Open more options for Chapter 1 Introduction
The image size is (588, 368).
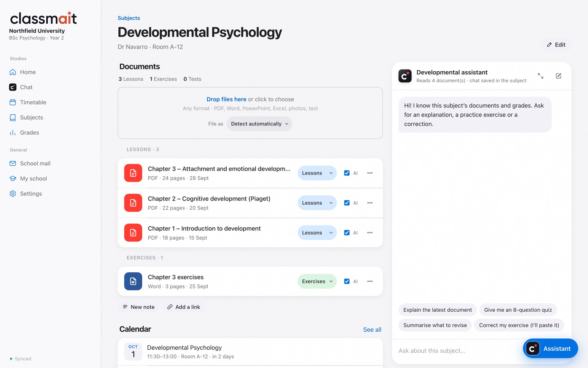(370, 233)
